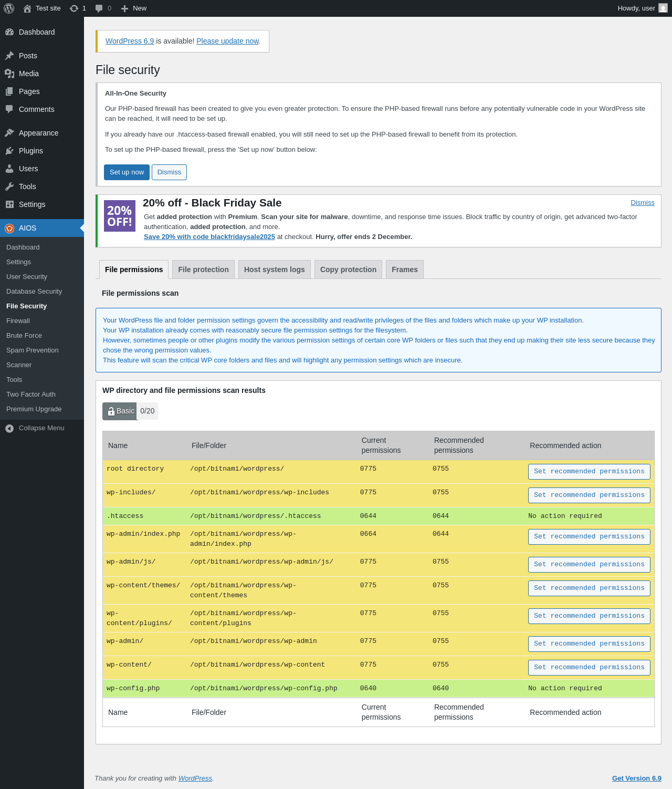Select the Copy protection tab
Screen dimensions: 672x789
348,269
